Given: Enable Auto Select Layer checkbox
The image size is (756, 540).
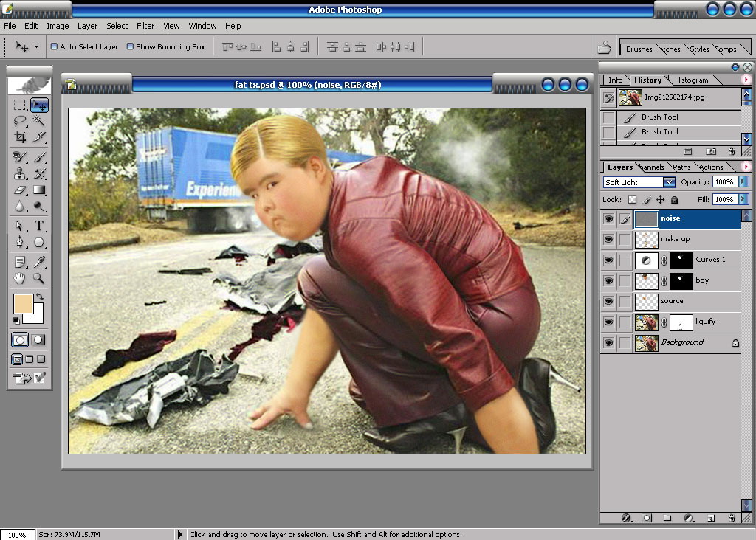Looking at the screenshot, I should point(54,46).
